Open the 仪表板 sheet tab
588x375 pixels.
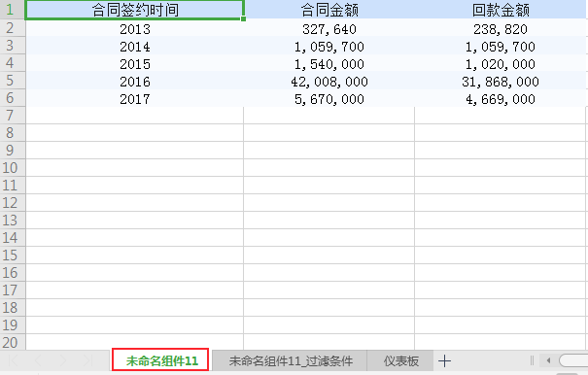coord(400,361)
